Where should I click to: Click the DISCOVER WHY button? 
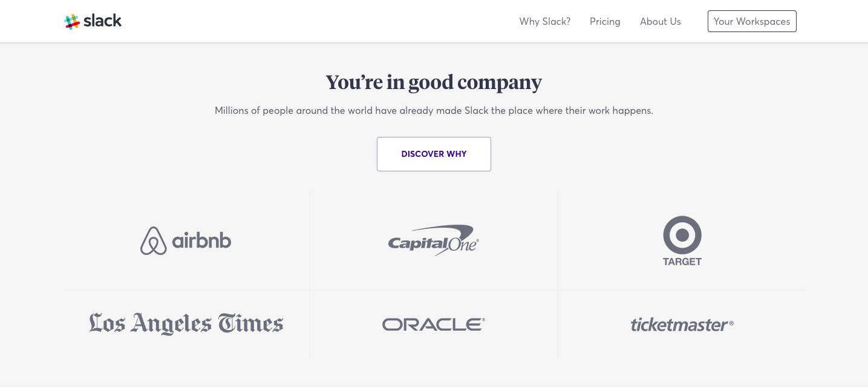click(434, 154)
